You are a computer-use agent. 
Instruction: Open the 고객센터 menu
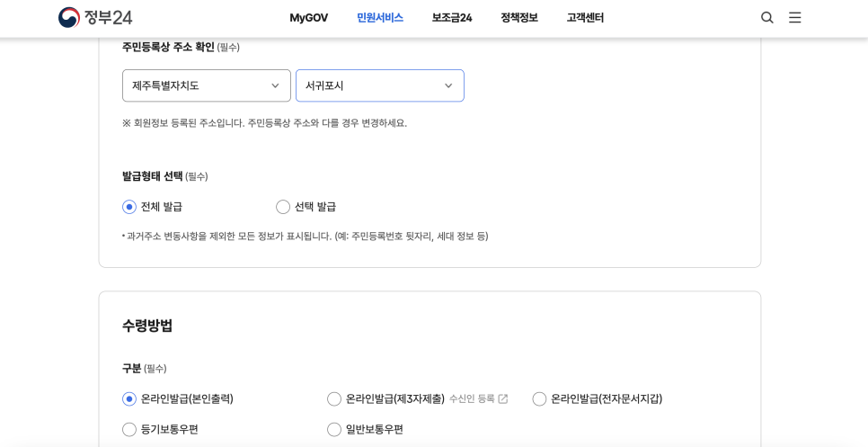point(585,18)
